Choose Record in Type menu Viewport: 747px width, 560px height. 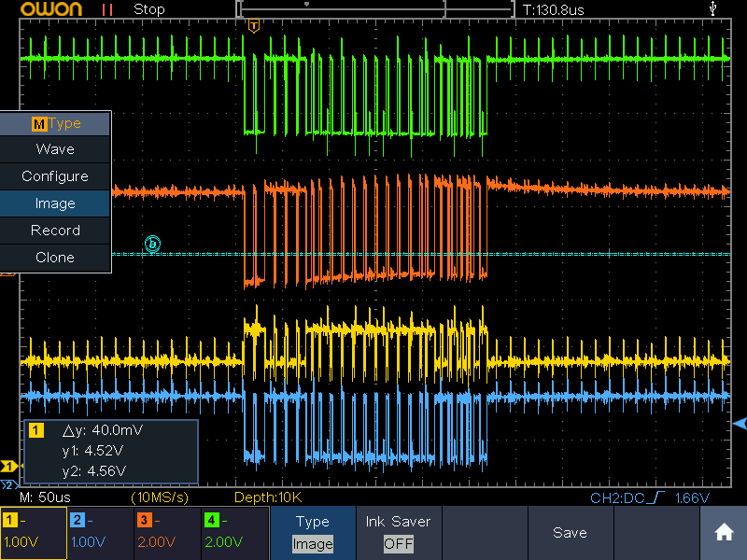[55, 231]
